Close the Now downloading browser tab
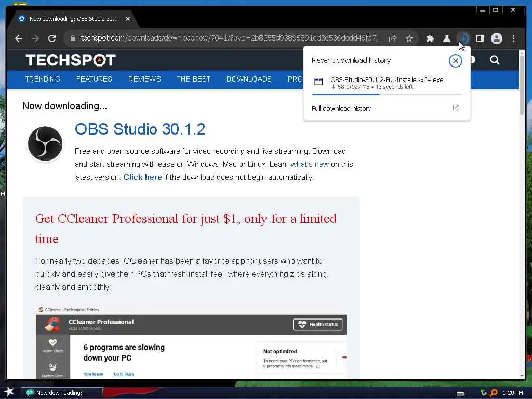Image resolution: width=532 pixels, height=399 pixels. (x=128, y=19)
